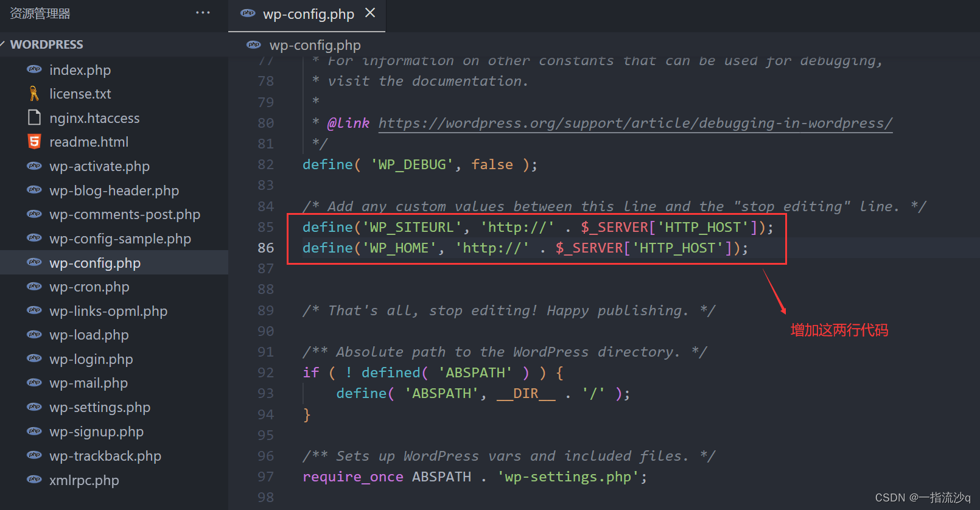Click the 'Absolute path to' comment line
980x510 pixels.
point(505,352)
